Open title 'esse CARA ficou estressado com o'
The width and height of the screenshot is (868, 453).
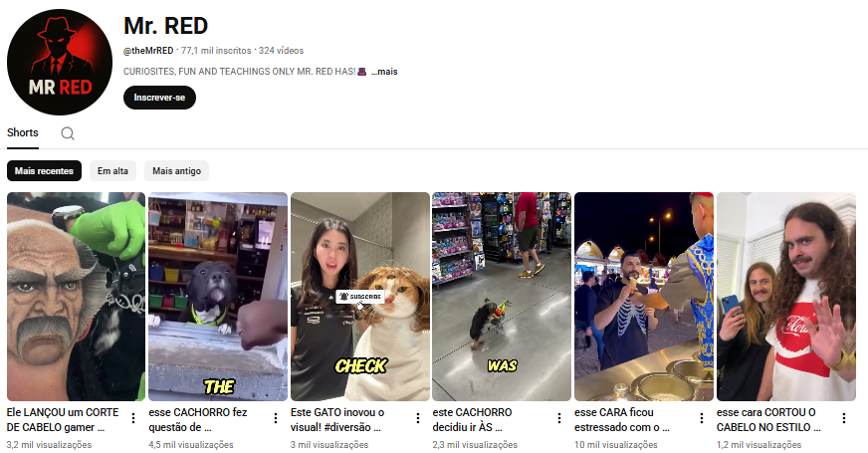pos(622,420)
